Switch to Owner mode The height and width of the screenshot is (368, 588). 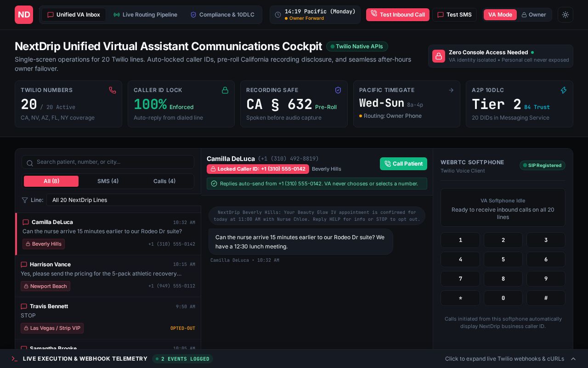tap(533, 15)
